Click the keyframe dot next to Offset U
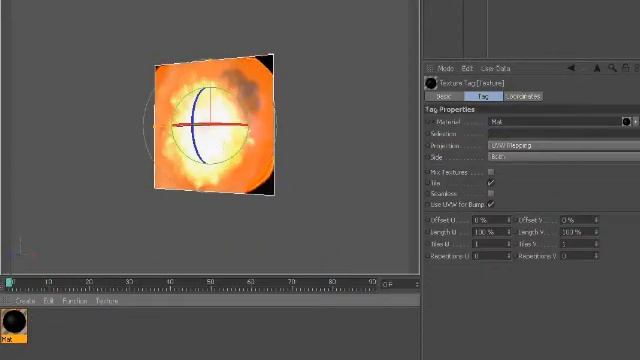This screenshot has width=640, height=360. pyautogui.click(x=428, y=220)
